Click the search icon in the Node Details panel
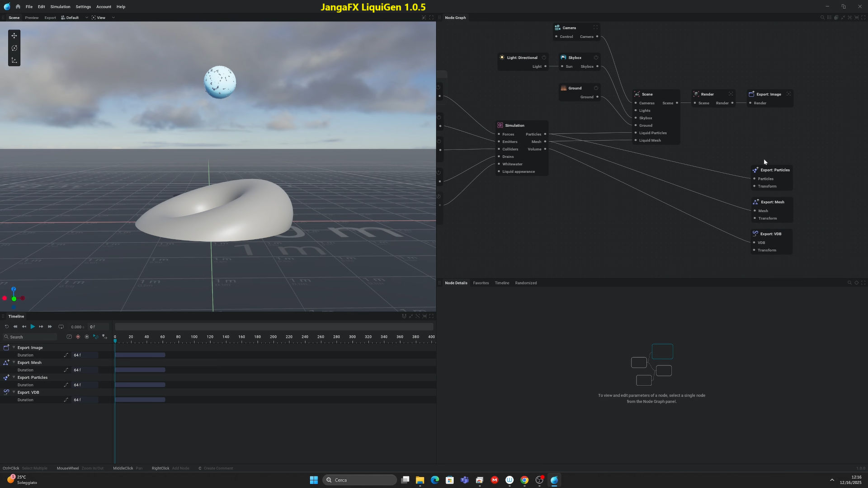 [849, 282]
